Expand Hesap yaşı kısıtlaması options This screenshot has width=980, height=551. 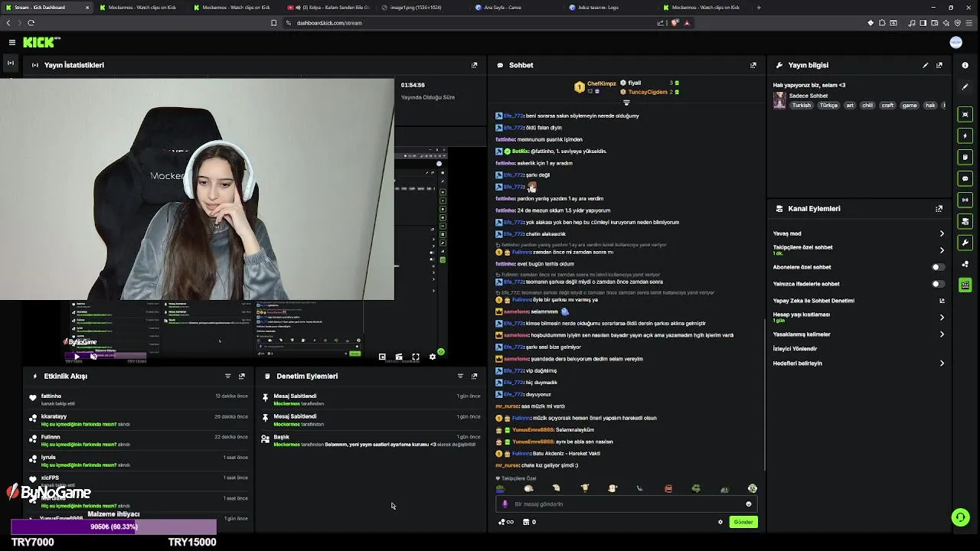tap(942, 318)
